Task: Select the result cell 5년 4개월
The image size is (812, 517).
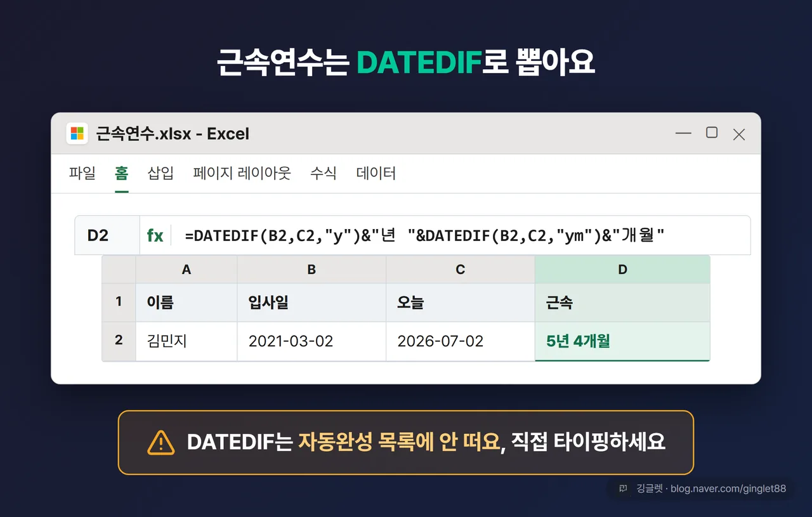Action: pos(622,341)
